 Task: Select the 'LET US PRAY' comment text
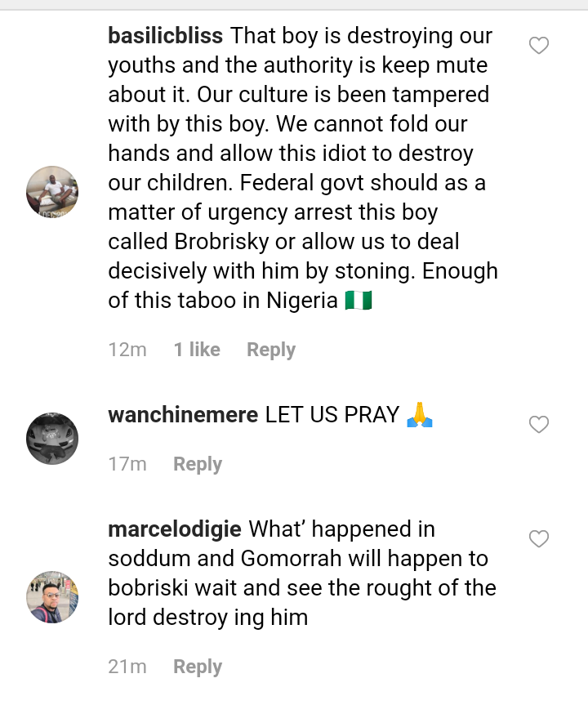click(x=332, y=415)
